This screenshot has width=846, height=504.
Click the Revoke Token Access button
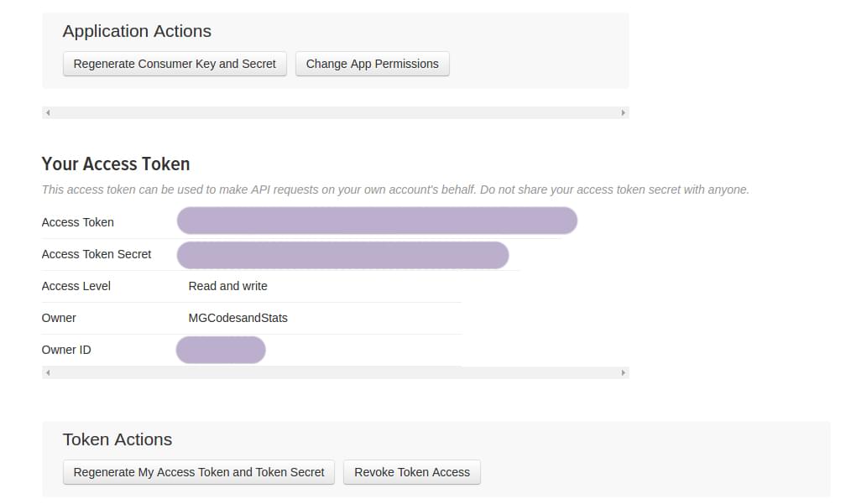412,472
